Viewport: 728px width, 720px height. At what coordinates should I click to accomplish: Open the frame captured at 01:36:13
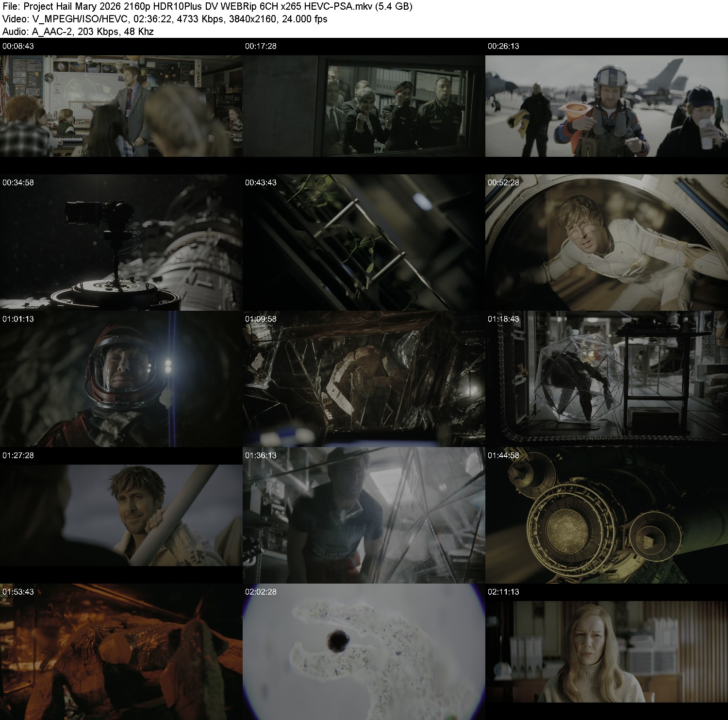pyautogui.click(x=364, y=516)
